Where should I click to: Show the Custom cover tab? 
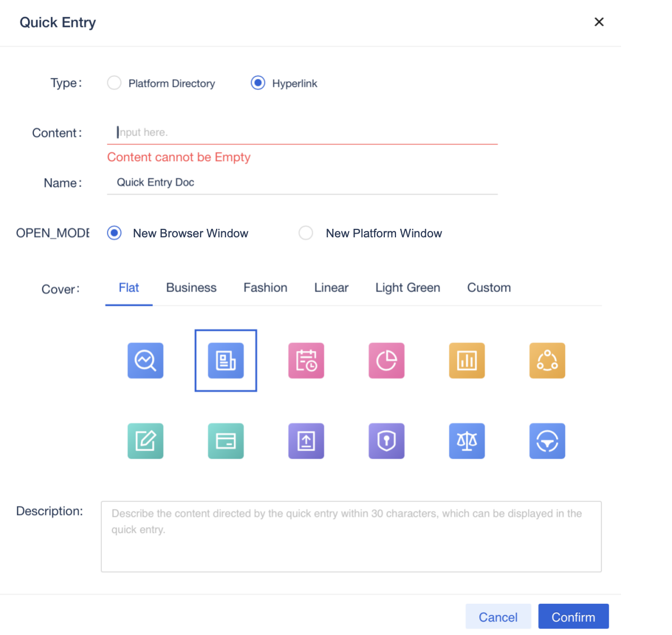click(x=489, y=288)
